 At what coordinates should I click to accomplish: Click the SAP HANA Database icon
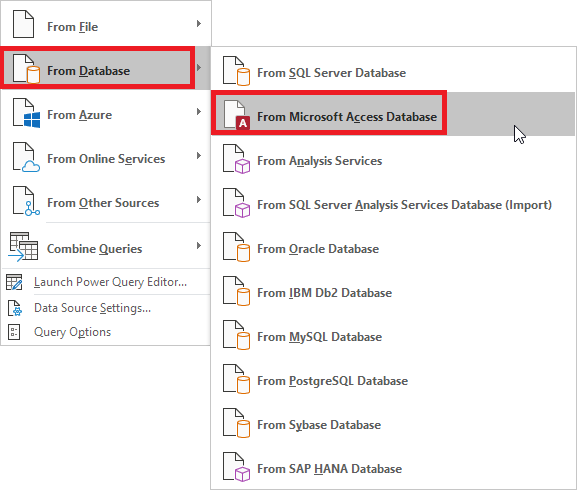coord(237,467)
